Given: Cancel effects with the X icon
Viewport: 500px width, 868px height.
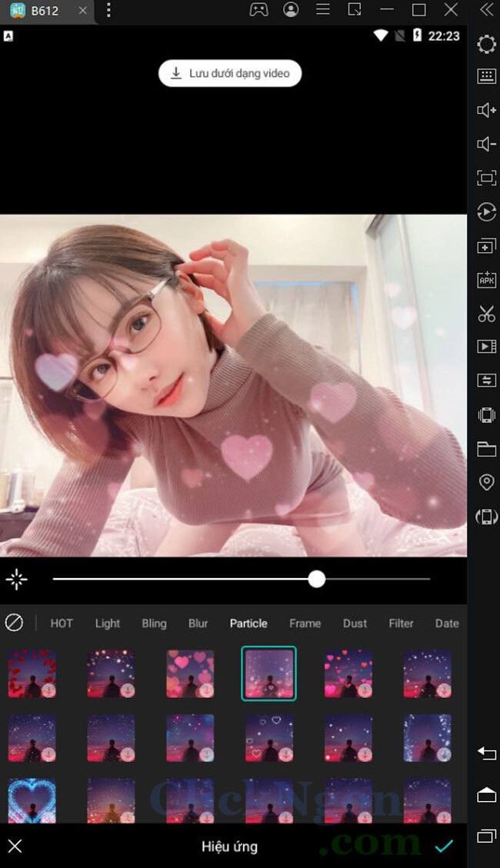Looking at the screenshot, I should [15, 846].
